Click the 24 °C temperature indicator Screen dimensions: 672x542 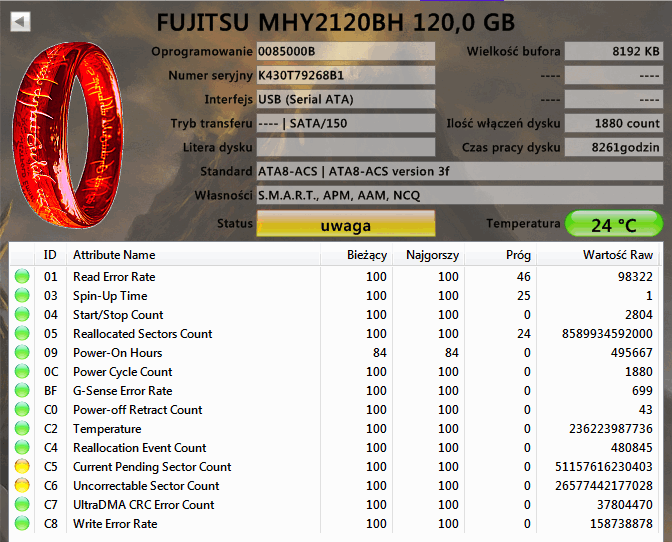pyautogui.click(x=614, y=223)
